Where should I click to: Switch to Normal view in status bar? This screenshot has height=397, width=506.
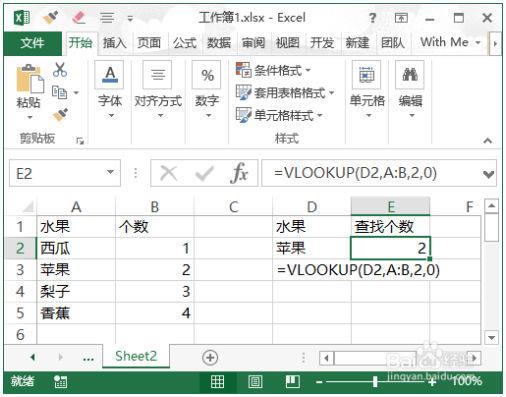[x=217, y=381]
